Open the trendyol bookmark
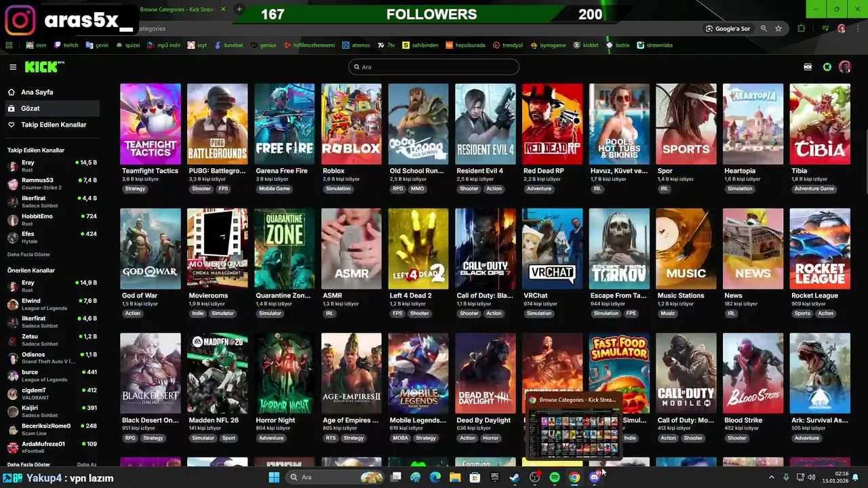Screen dimensions: 868x488 508,45
